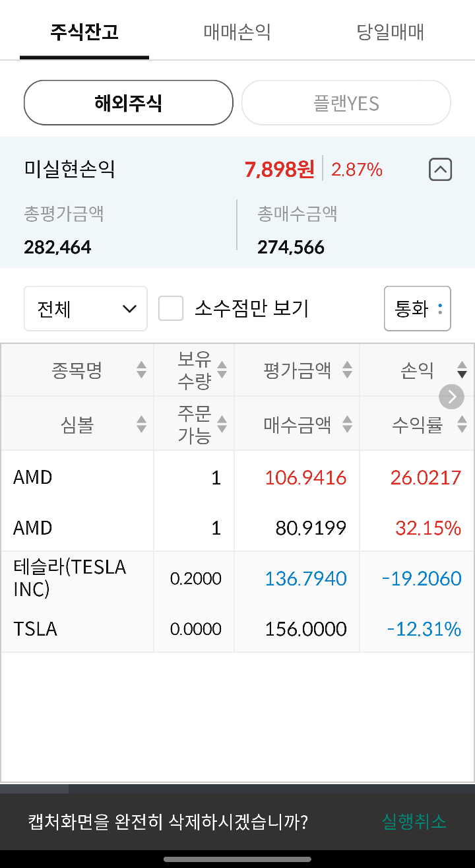This screenshot has width=475, height=868.
Task: Tap the AMD 손익 value 26.0217
Action: (426, 477)
